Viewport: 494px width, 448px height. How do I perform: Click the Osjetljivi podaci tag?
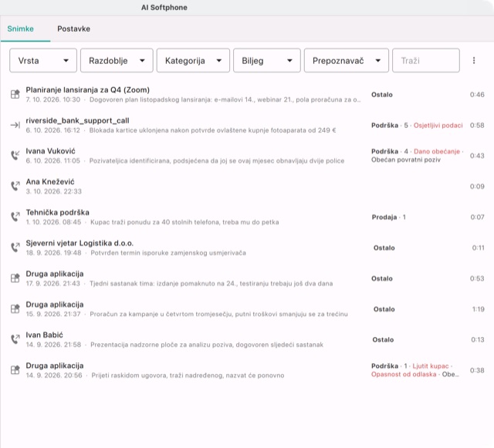tap(438, 126)
